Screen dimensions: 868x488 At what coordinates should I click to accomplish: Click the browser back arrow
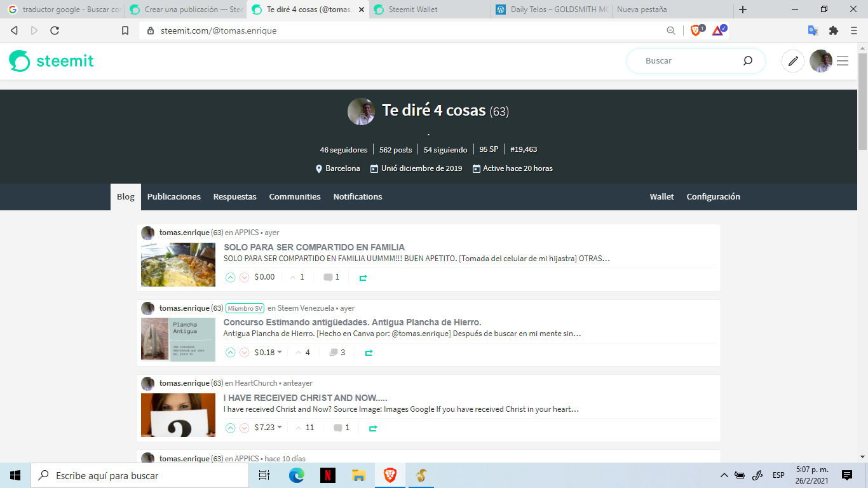click(14, 30)
